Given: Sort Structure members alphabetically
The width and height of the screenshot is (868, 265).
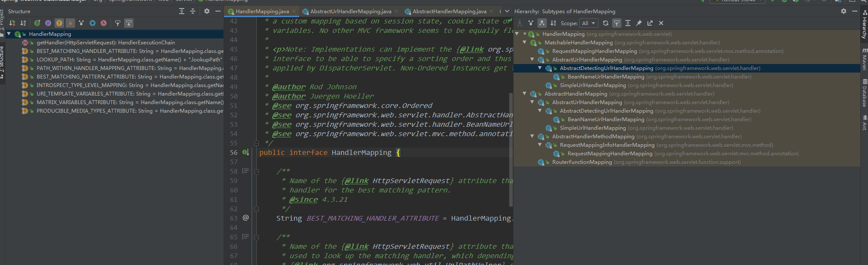Looking at the screenshot, I should [23, 23].
